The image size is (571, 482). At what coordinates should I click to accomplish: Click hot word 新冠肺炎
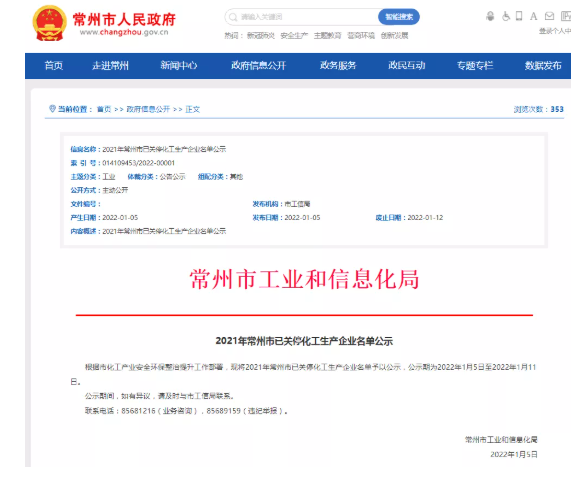pyautogui.click(x=260, y=36)
